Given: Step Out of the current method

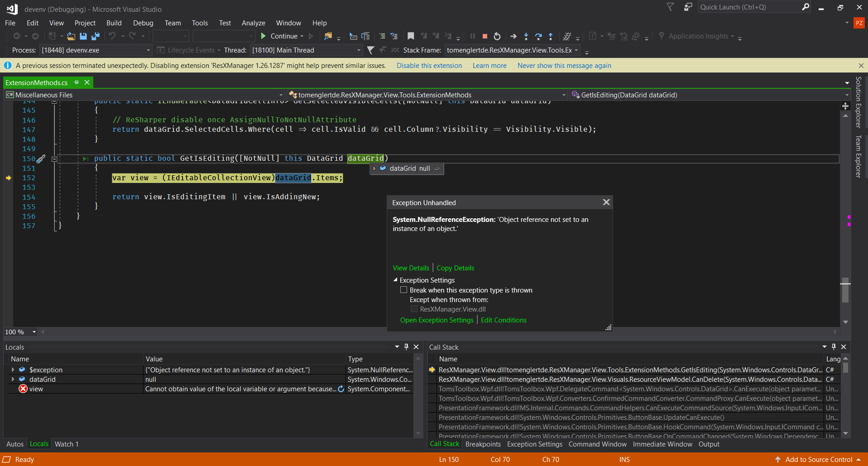Looking at the screenshot, I should [551, 36].
